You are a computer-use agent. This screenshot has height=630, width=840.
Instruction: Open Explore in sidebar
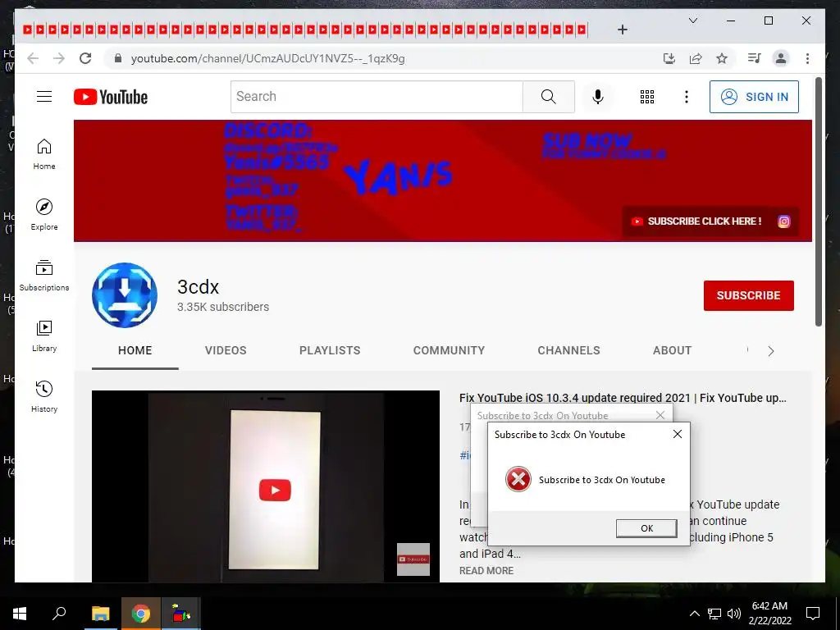point(44,215)
